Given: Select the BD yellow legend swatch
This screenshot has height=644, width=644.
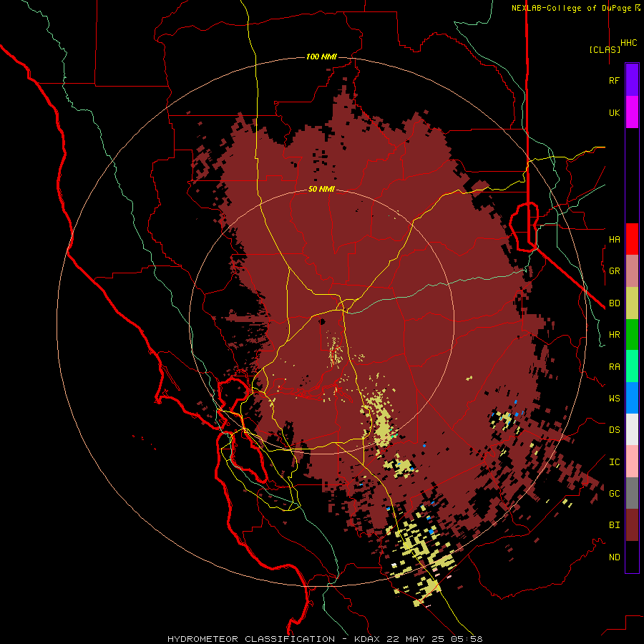Looking at the screenshot, I should coord(632,303).
